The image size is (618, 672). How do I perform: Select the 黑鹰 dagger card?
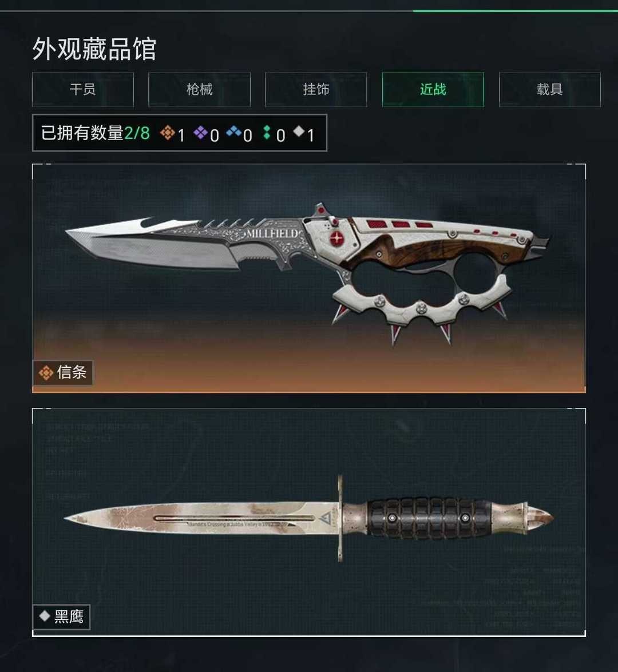309,522
